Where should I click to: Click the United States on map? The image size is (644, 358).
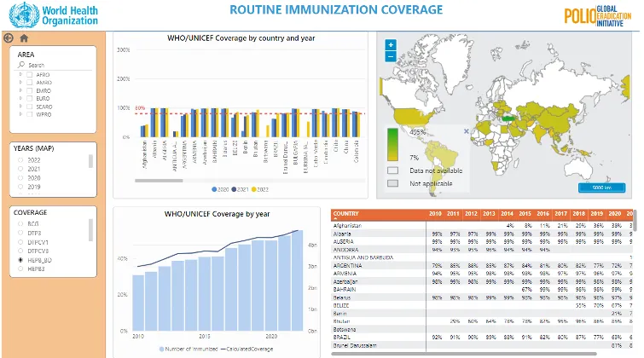[413, 117]
